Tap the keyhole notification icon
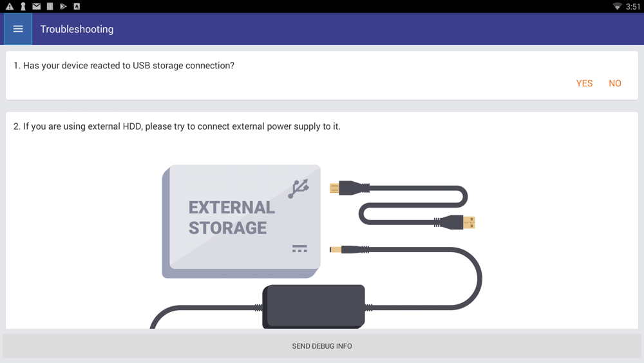Image resolution: width=644 pixels, height=363 pixels. coord(23,6)
